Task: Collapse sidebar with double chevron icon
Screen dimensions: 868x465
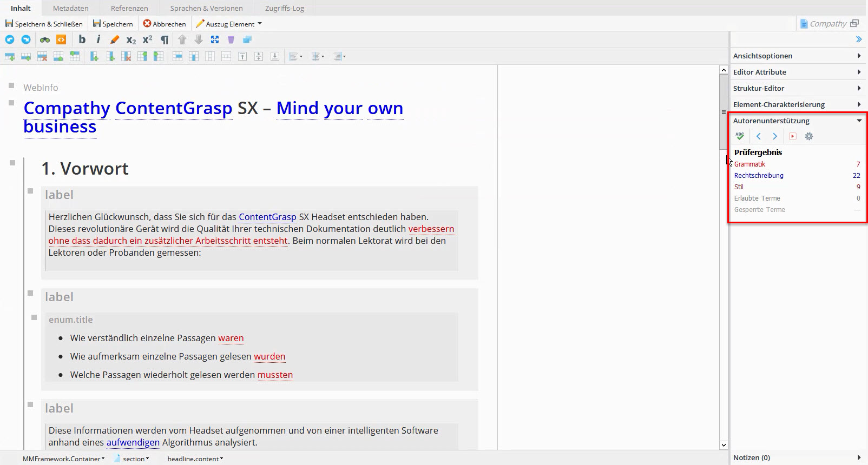Action: [859, 39]
